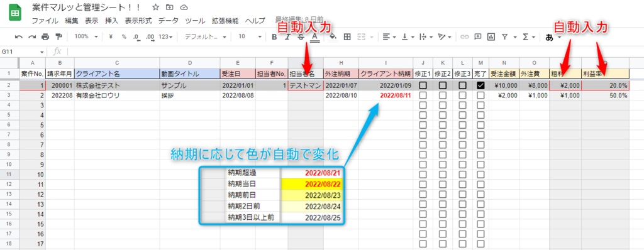Screen dimensions: 644x250
Task: Check 完了 checkbox for 有限会社ロウリ
Action: pyautogui.click(x=480, y=95)
